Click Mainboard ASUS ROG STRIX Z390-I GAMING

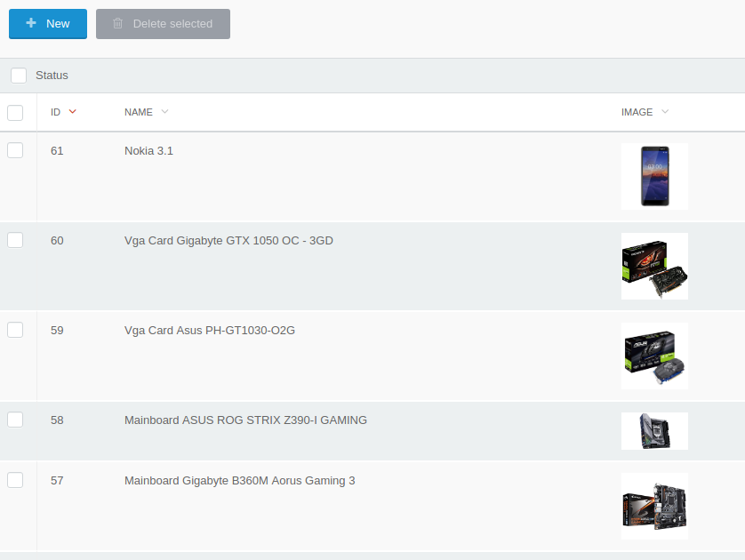click(245, 420)
